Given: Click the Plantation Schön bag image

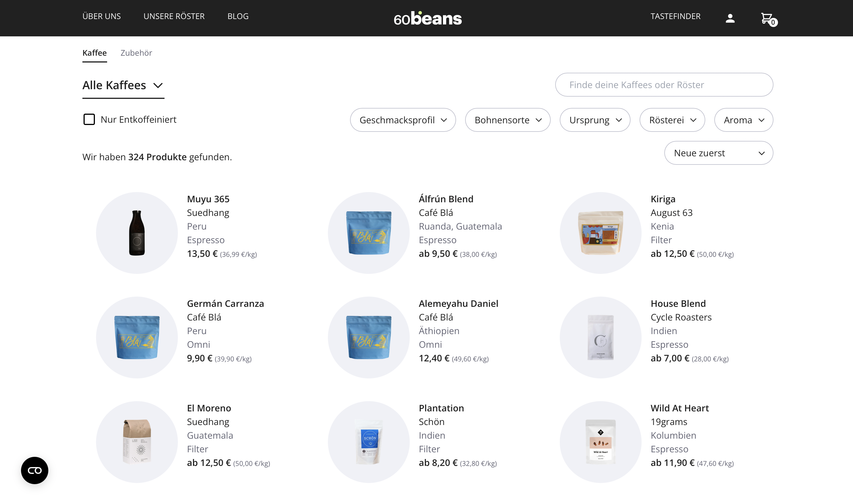Looking at the screenshot, I should coord(369,442).
